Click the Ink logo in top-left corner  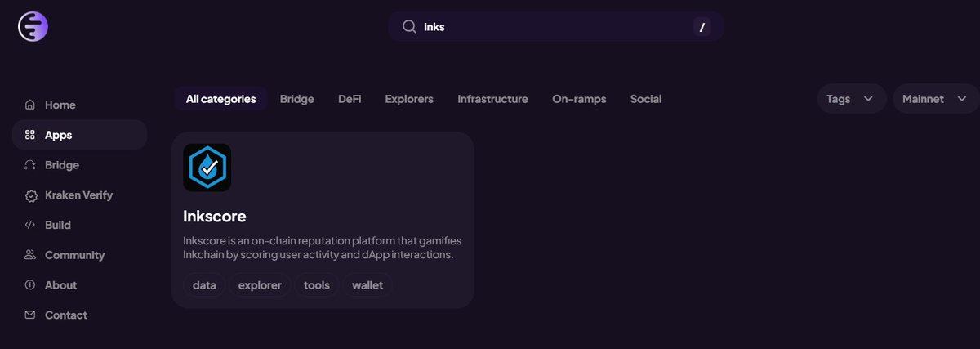[x=33, y=27]
